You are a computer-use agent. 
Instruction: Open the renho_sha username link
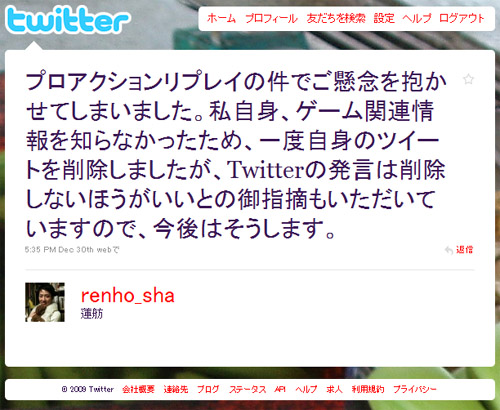128,296
